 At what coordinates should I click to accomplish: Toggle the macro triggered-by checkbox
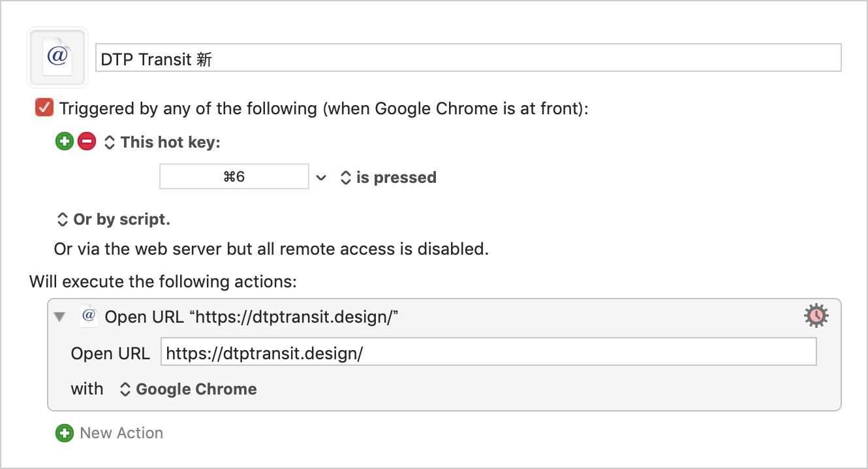click(44, 108)
